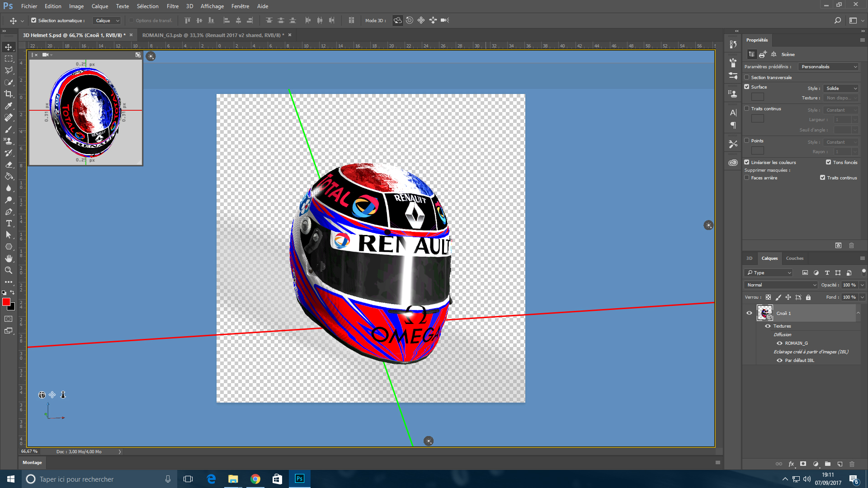Open the 3D menu
The height and width of the screenshot is (488, 868).
(189, 6)
